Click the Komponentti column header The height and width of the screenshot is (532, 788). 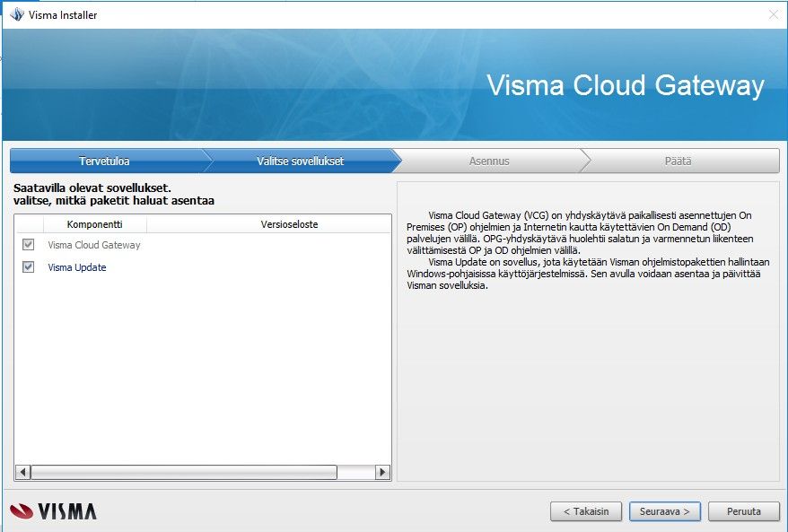94,224
